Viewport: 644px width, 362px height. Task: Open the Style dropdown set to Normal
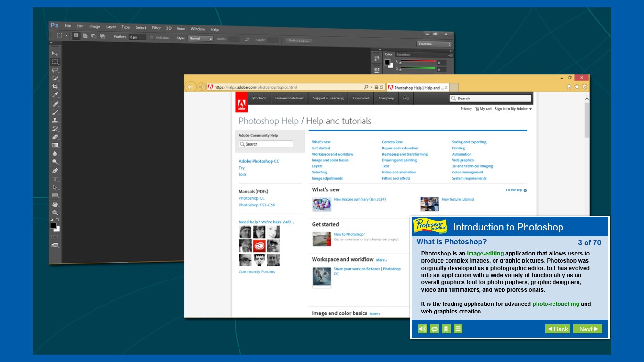(x=200, y=39)
